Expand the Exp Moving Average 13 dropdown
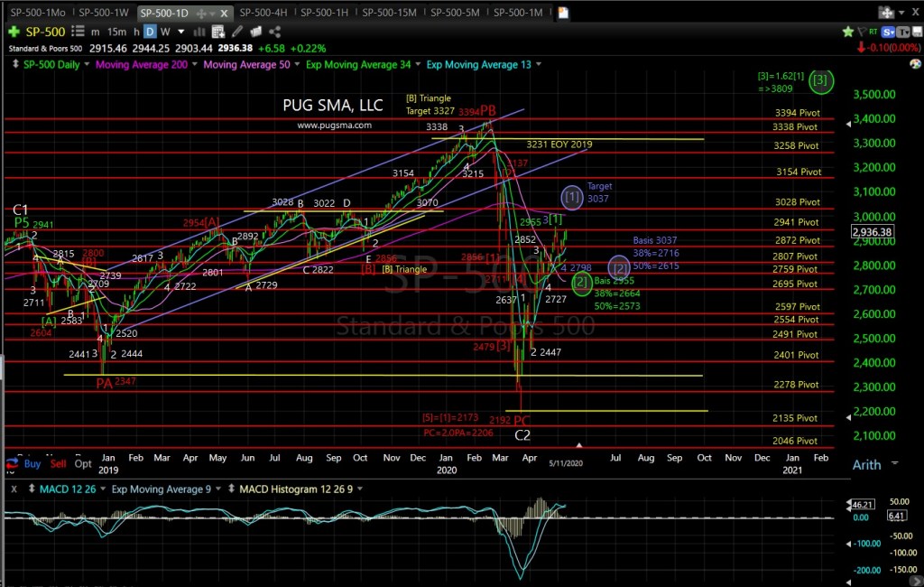924x587 pixels. [x=539, y=64]
